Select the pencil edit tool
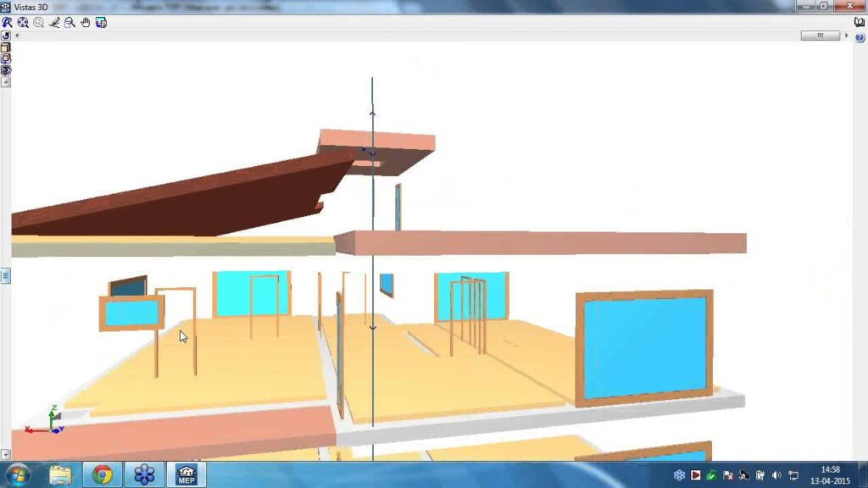868x488 pixels. point(54,23)
